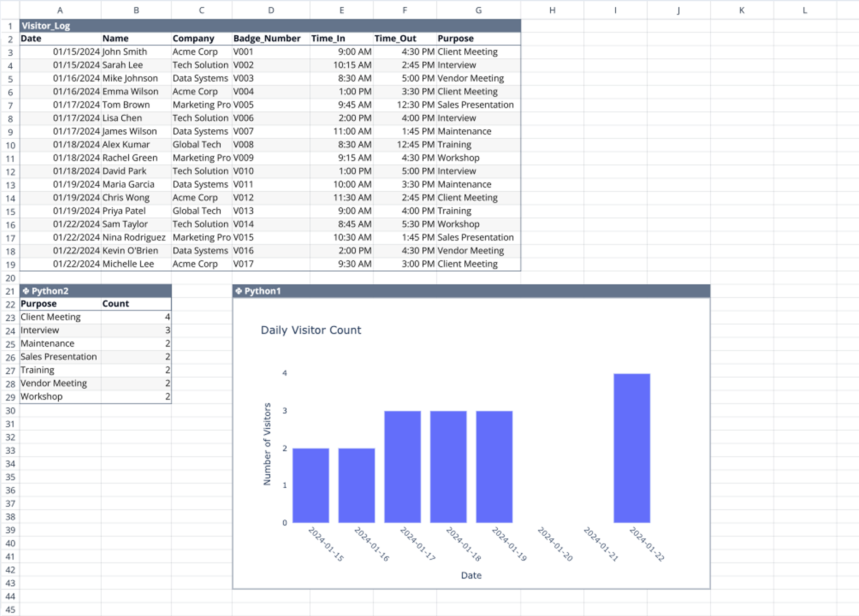Select the Global Tech cell for V013

(x=202, y=211)
